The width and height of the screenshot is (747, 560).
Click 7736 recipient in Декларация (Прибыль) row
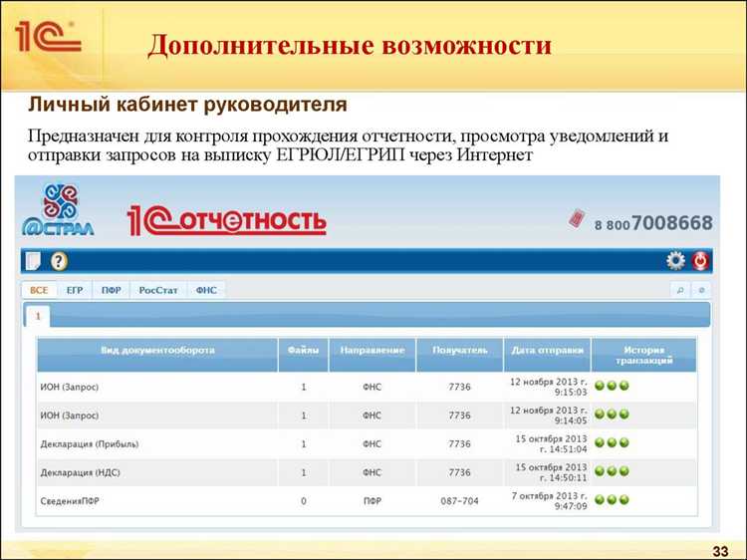460,444
